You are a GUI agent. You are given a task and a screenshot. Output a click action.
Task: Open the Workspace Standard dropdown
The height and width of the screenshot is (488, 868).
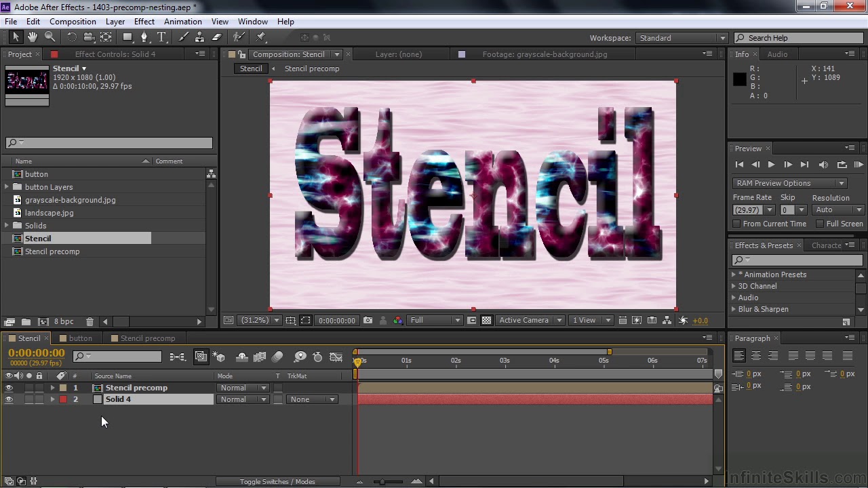681,38
